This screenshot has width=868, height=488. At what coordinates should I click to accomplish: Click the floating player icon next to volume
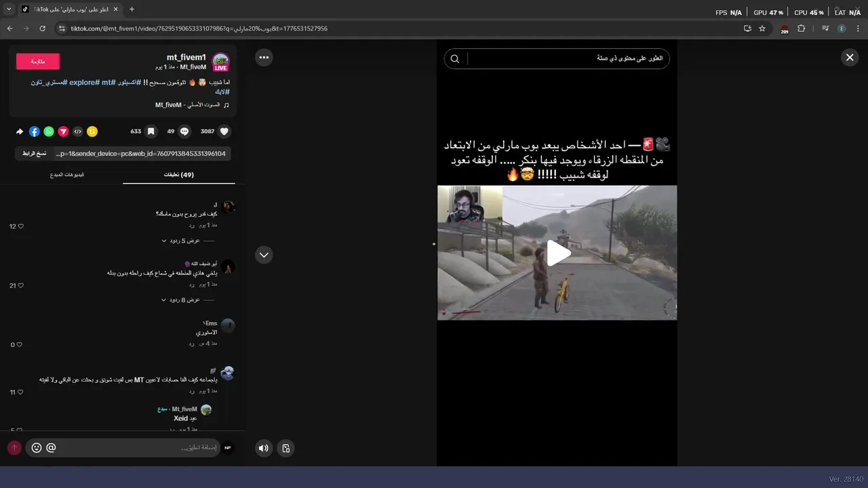pos(286,448)
